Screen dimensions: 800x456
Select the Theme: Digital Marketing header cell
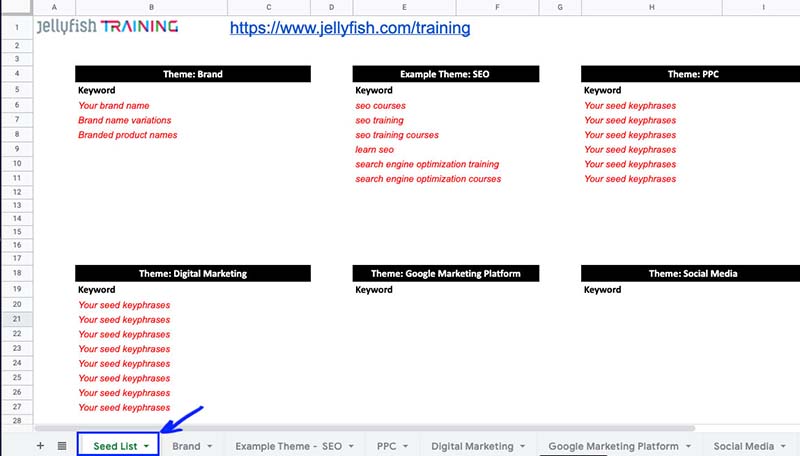[193, 273]
